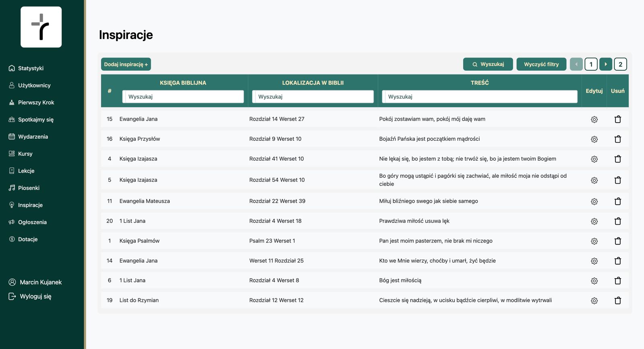The width and height of the screenshot is (644, 349).
Task: Edit the Księga Przysłów inspiration
Action: click(594, 139)
